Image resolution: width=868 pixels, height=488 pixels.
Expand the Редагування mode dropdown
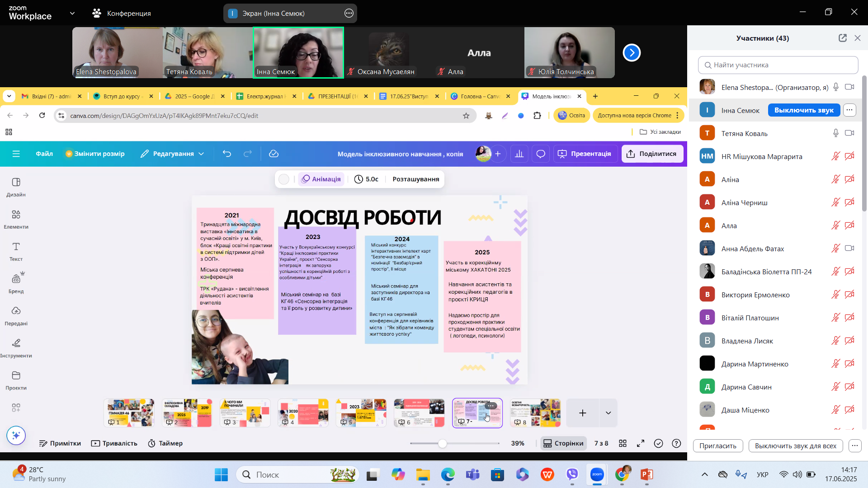coord(201,154)
